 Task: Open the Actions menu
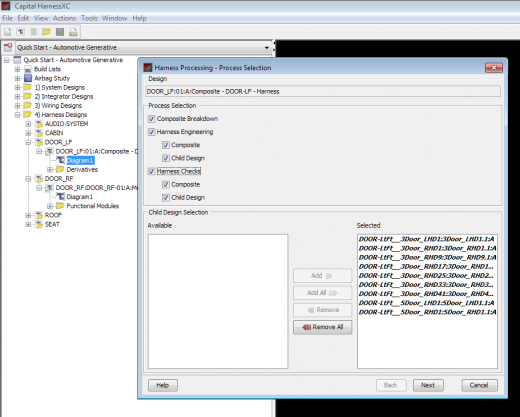coord(64,18)
